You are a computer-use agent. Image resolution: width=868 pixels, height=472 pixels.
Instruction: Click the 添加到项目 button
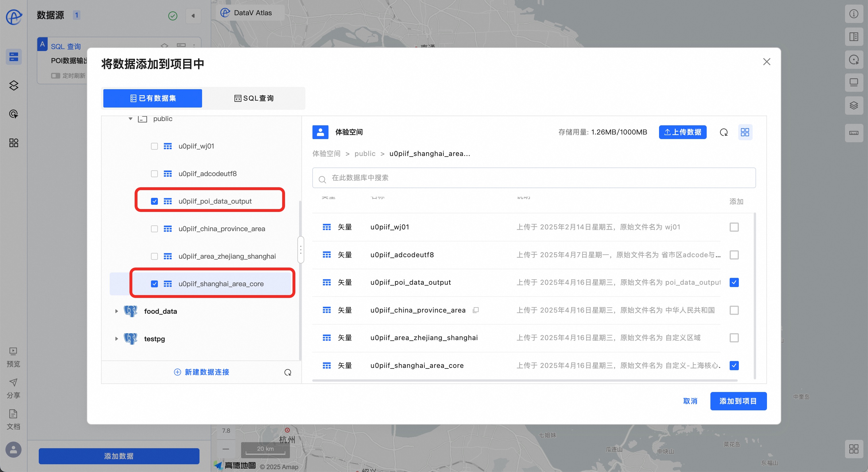coord(738,401)
